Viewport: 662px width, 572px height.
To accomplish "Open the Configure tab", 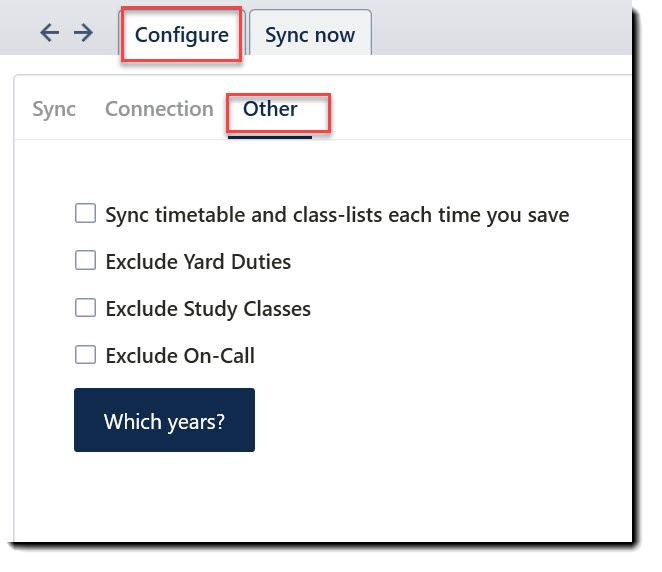I will [x=182, y=35].
